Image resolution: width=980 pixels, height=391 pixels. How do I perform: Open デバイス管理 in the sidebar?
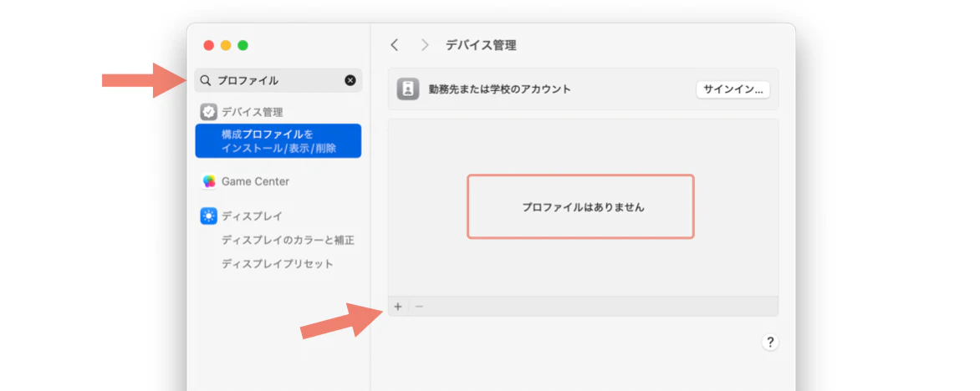pyautogui.click(x=252, y=113)
